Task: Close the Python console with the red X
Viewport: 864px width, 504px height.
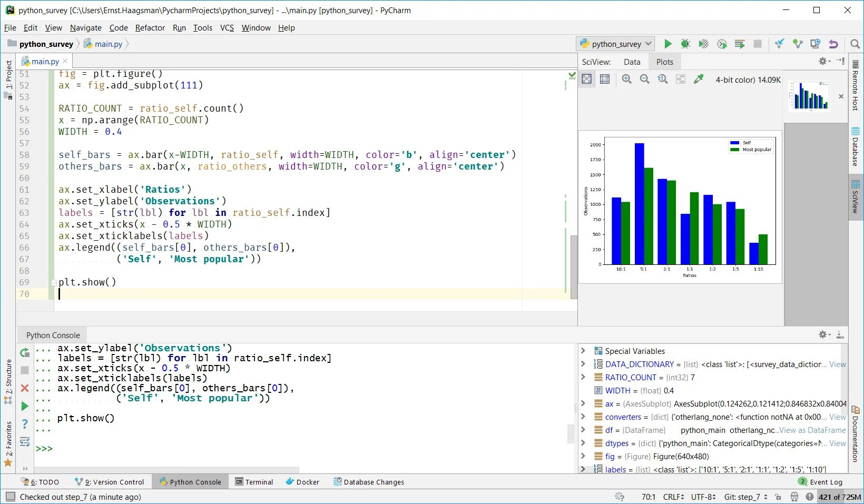Action: (x=24, y=388)
